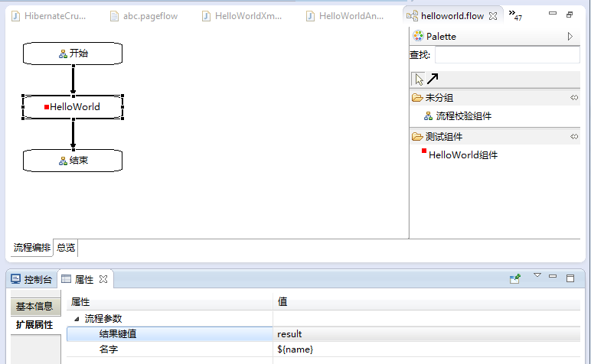Switch to the 流程编排 bottom tab

coord(31,247)
